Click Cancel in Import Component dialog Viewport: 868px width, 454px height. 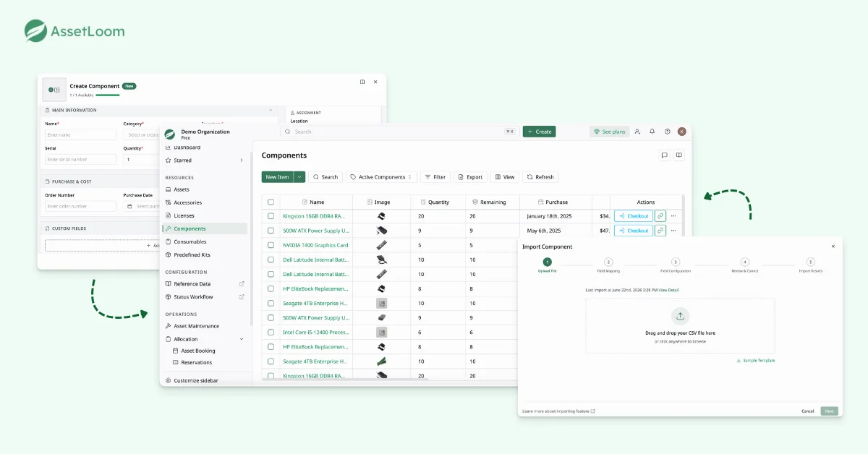click(808, 411)
